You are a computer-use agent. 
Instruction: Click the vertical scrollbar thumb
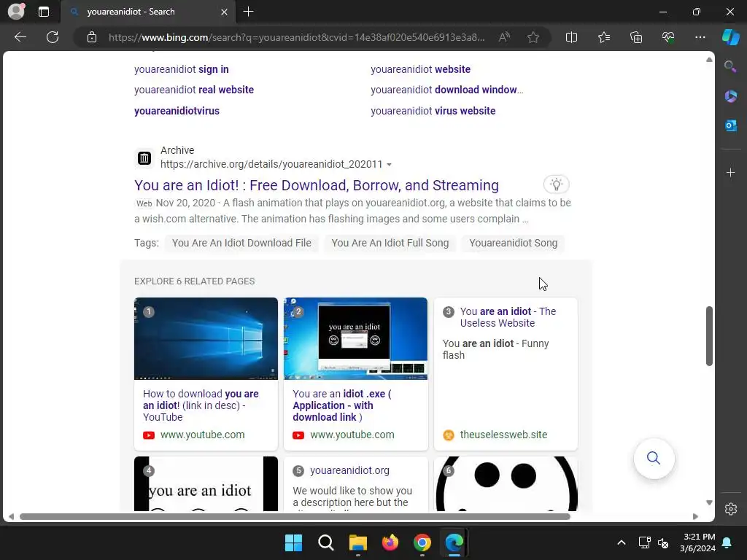click(x=709, y=336)
